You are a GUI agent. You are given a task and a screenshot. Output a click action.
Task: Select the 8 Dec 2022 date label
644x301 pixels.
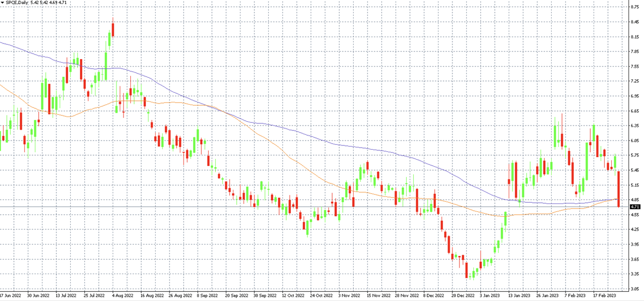click(x=434, y=295)
